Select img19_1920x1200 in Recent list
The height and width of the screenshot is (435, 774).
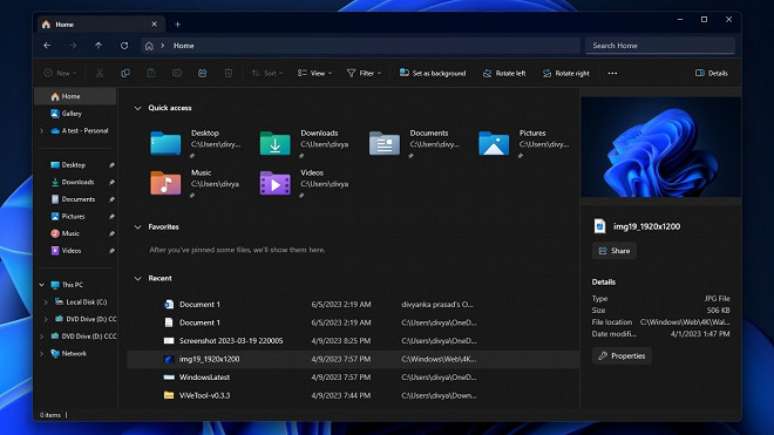[353, 359]
